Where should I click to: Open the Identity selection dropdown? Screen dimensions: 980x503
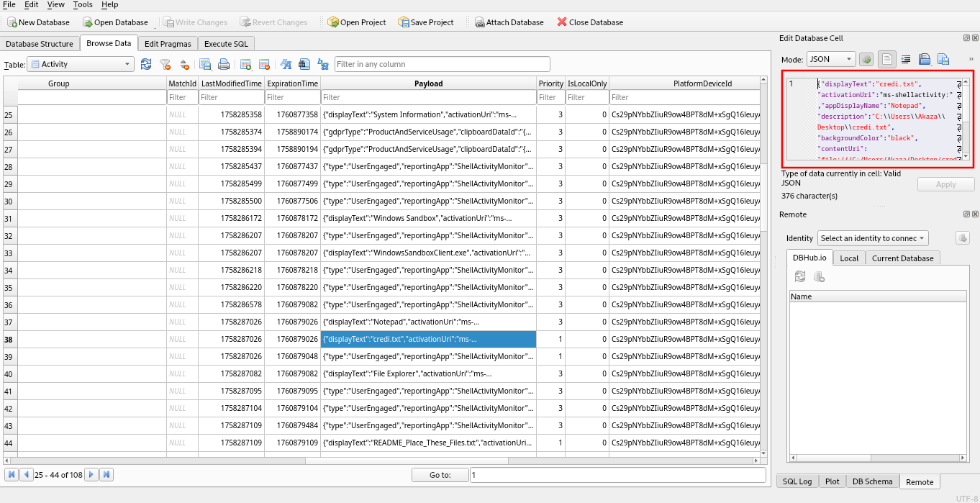874,238
